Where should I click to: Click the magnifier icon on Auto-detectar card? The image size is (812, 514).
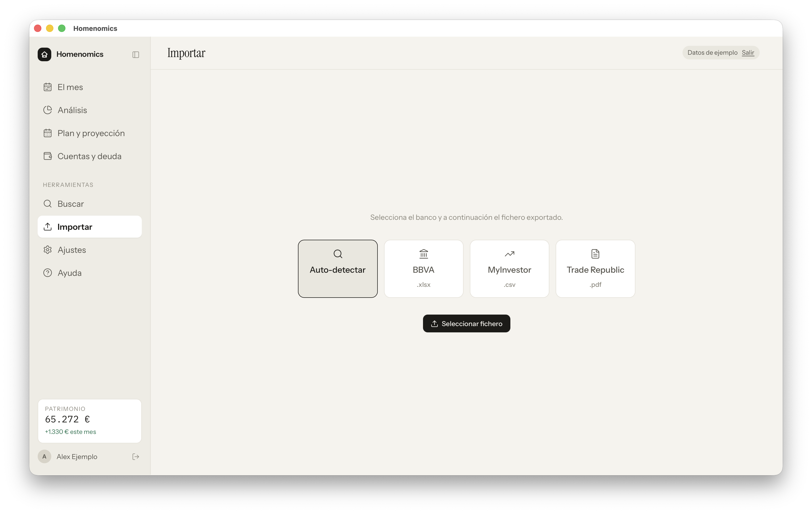(x=337, y=254)
